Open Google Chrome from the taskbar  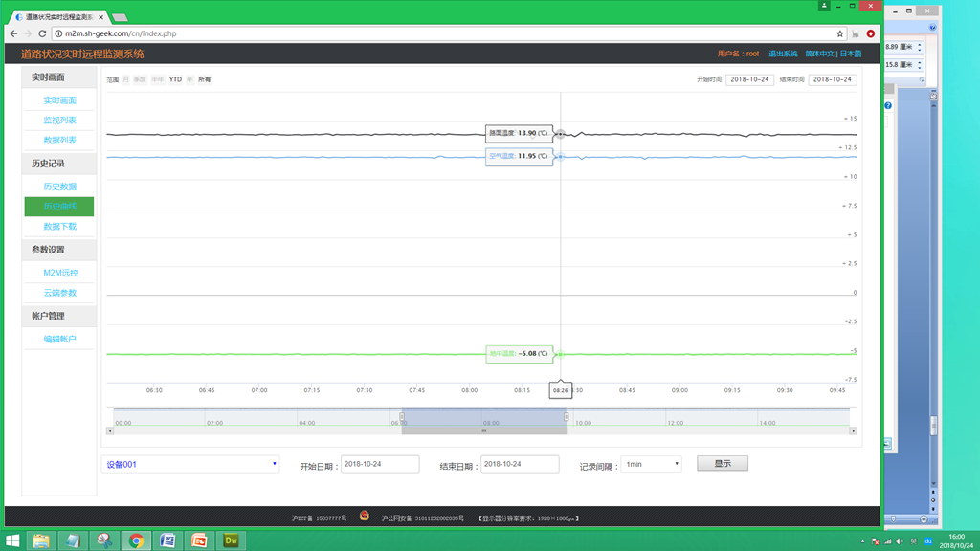(136, 540)
